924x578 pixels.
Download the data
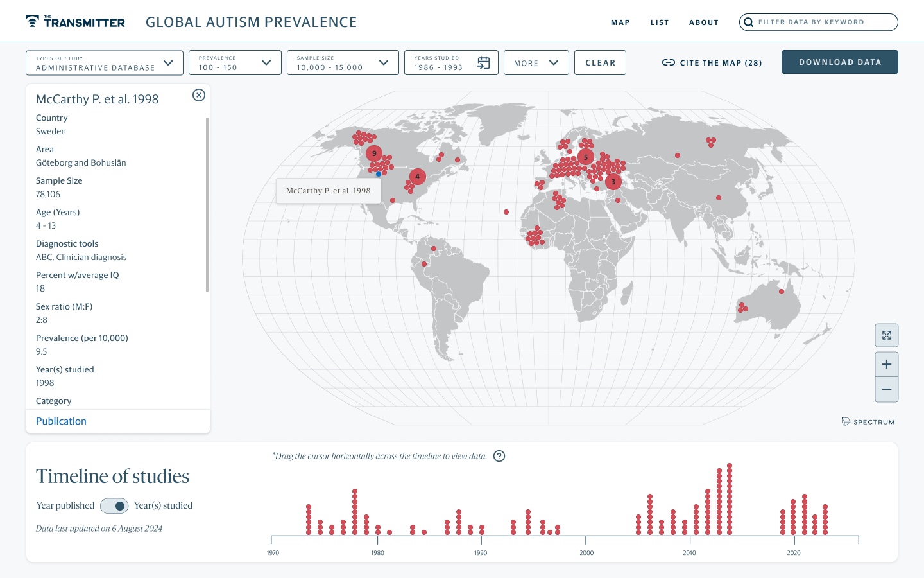[840, 62]
